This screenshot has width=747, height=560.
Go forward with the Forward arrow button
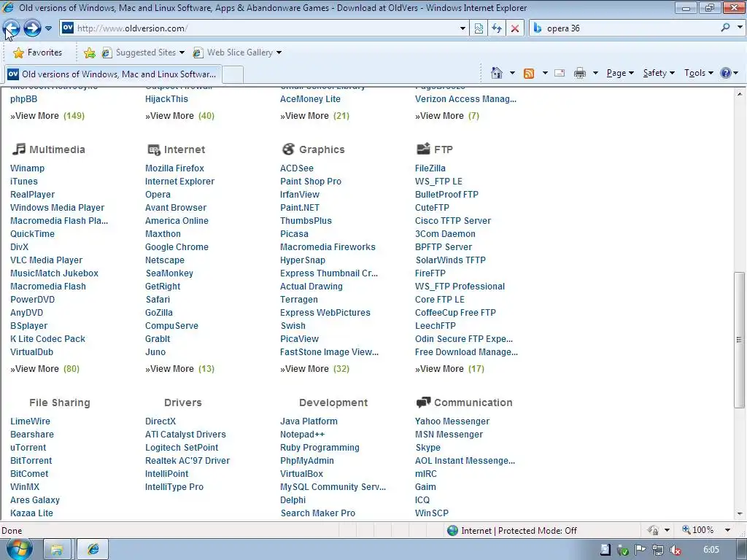[32, 28]
